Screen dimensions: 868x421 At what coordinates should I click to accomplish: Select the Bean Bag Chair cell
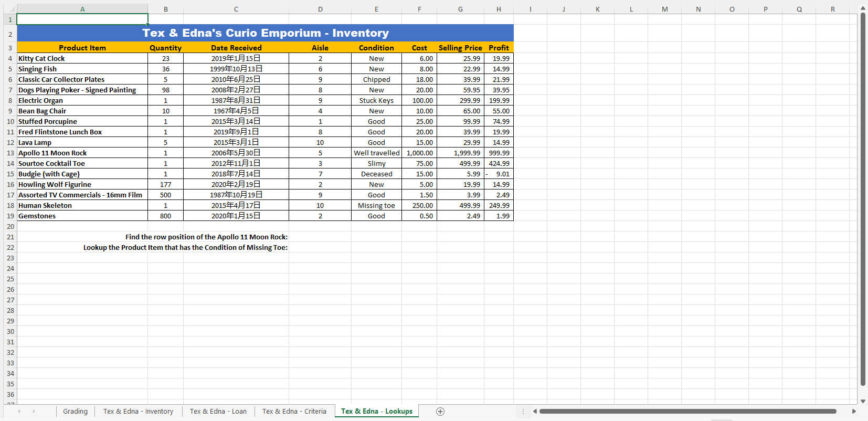(82, 111)
